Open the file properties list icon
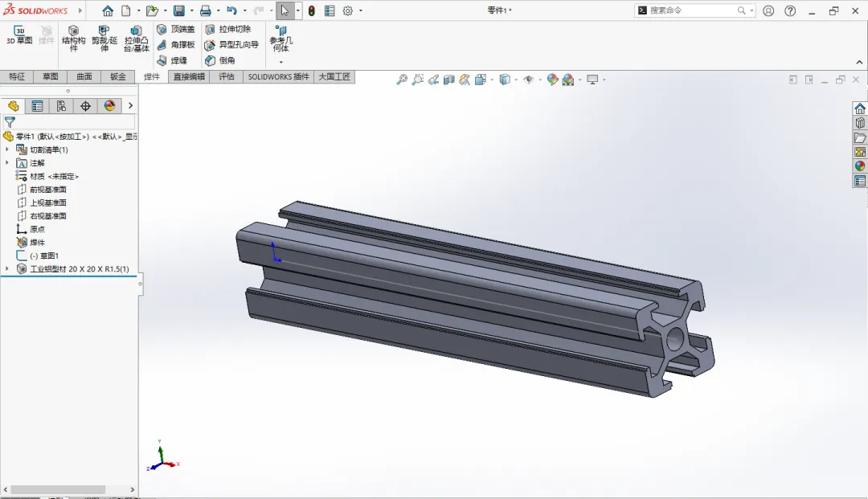Viewport: 868px width, 499px height. pos(330,10)
